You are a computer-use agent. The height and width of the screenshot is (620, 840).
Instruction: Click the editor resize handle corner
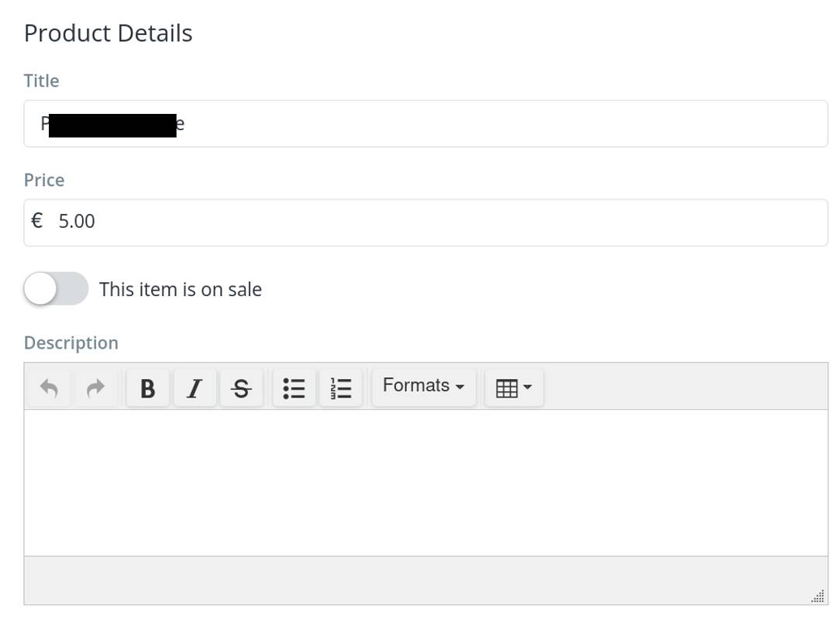click(818, 596)
